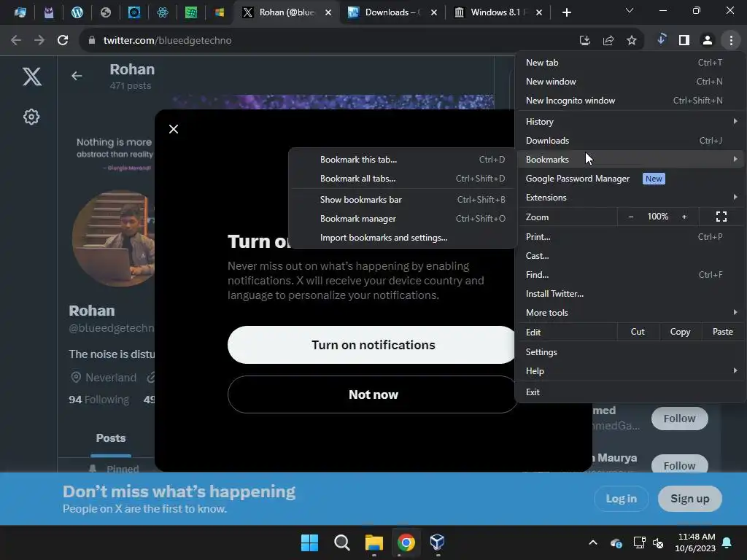This screenshot has height=560, width=747.
Task: Select Print from Chrome menu
Action: click(631, 237)
